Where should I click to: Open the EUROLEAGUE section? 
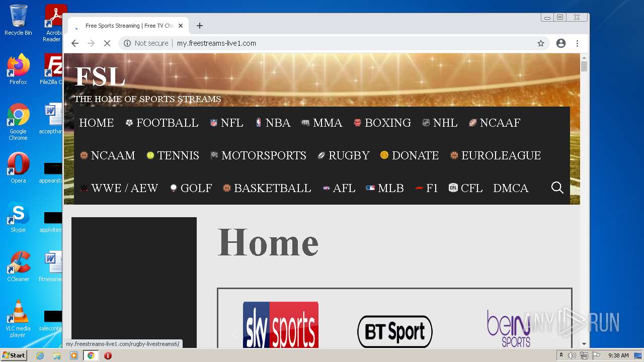[x=496, y=155]
